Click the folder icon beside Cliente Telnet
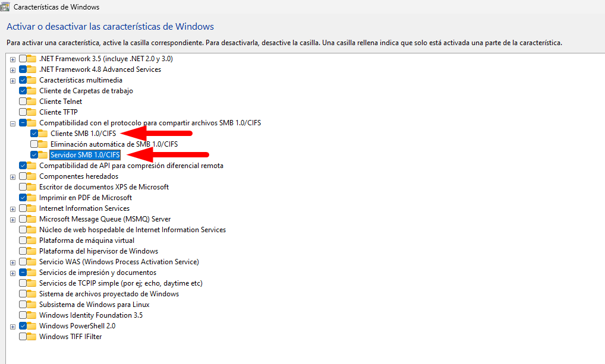Screen dimensions: 605x364 31,102
